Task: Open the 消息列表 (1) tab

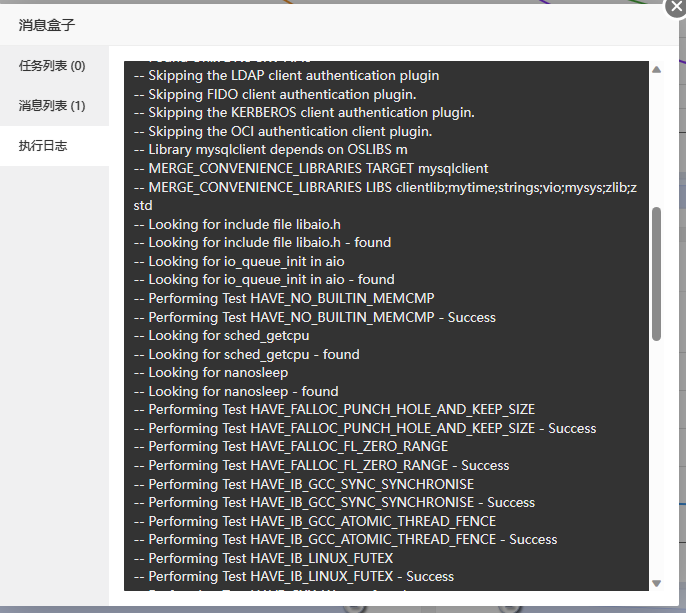Action: pyautogui.click(x=54, y=105)
